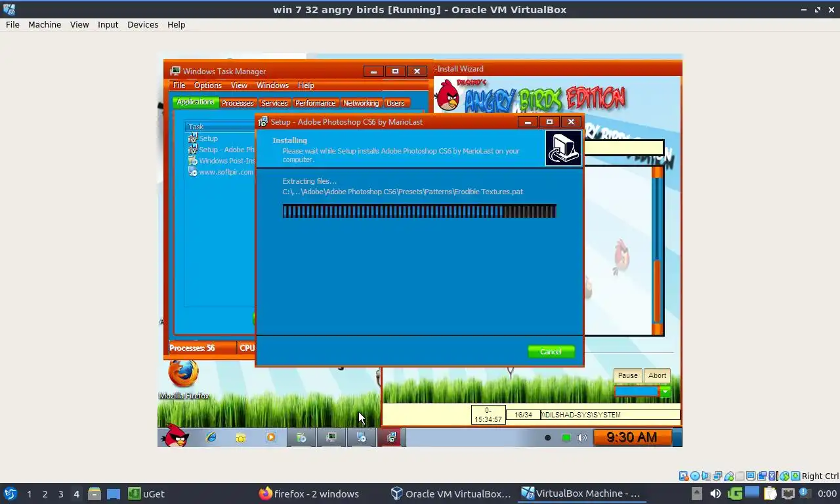840x504 pixels.
Task: Switch to the highlighted red setup taskbar button
Action: tap(391, 437)
